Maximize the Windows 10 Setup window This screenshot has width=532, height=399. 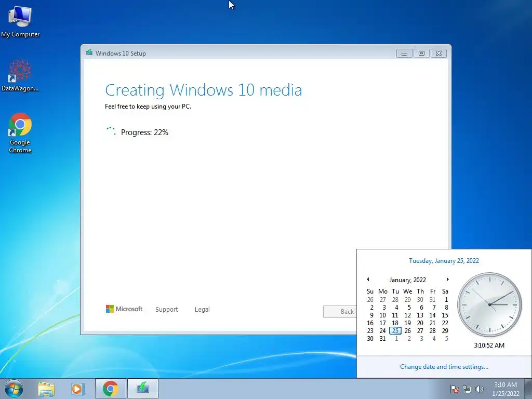(x=421, y=54)
